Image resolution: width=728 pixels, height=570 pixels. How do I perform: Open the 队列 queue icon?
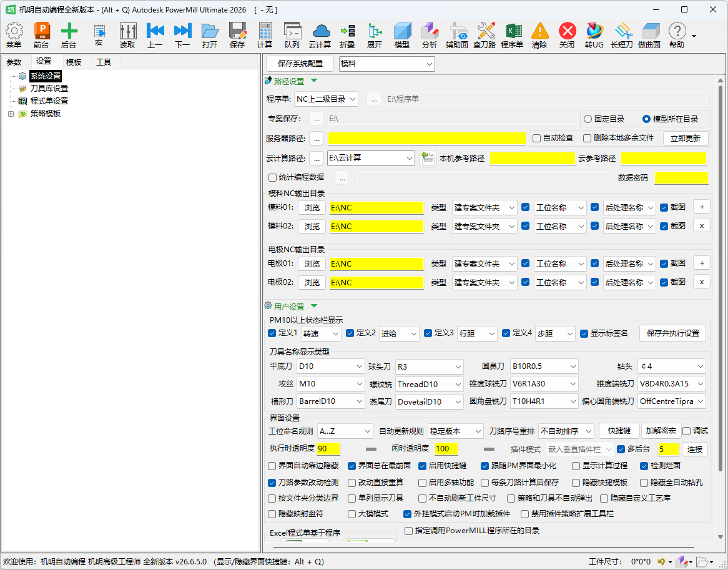pyautogui.click(x=292, y=36)
